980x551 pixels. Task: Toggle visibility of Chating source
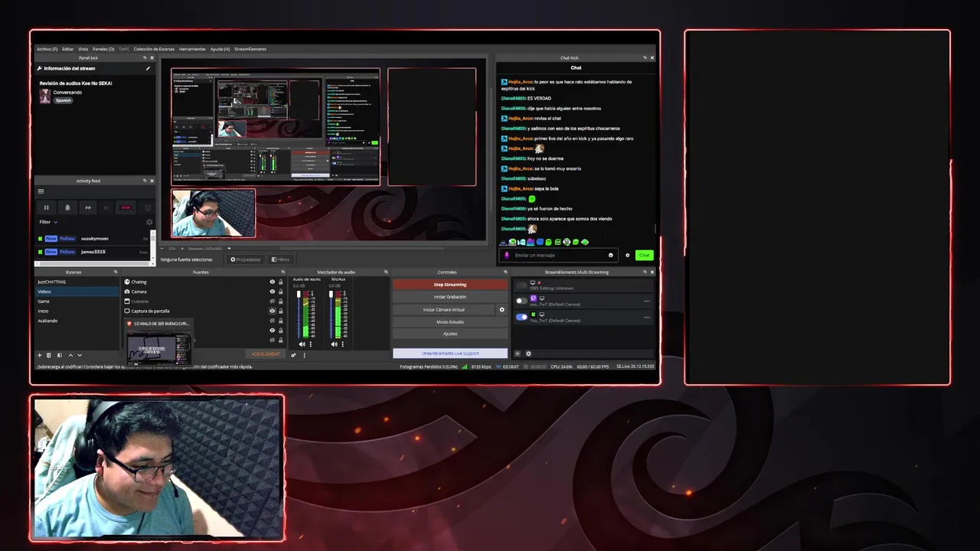[272, 282]
